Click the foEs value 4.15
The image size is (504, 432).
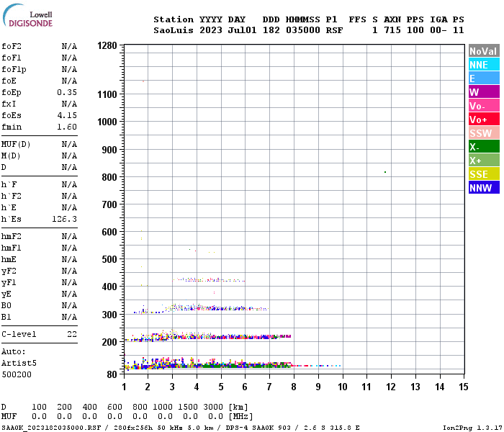pyautogui.click(x=67, y=115)
